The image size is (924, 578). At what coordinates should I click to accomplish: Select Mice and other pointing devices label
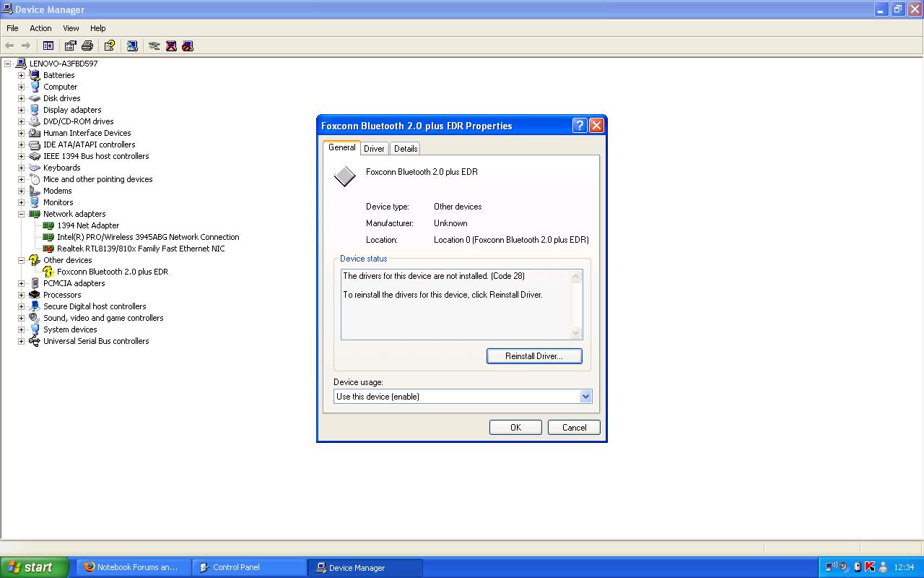tap(98, 179)
